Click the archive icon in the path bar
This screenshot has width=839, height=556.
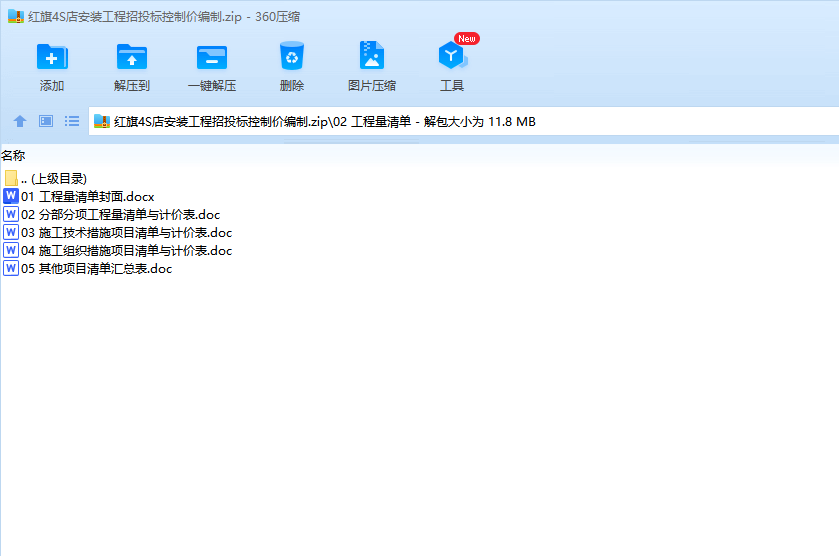pyautogui.click(x=102, y=121)
